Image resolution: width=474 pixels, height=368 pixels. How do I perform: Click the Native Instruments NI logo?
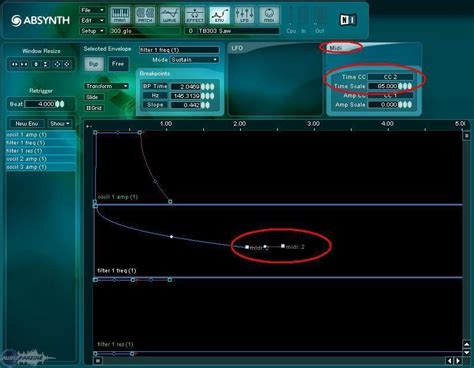[x=348, y=20]
